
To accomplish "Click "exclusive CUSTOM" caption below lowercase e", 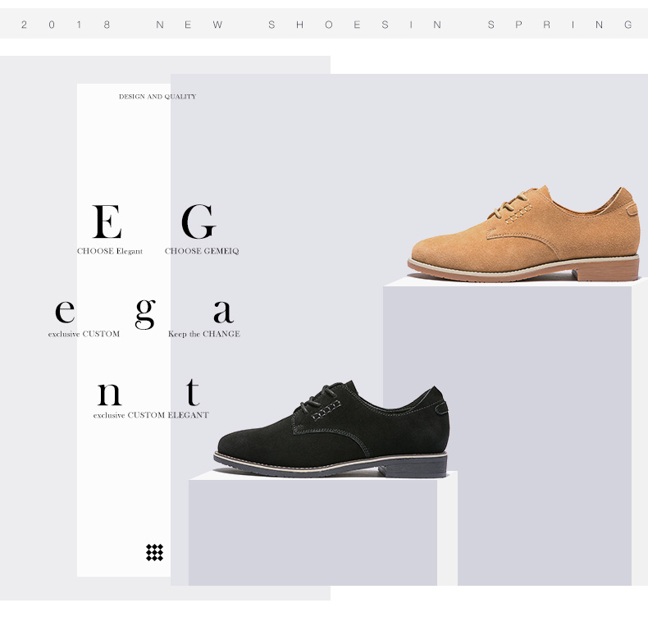I will click(84, 334).
